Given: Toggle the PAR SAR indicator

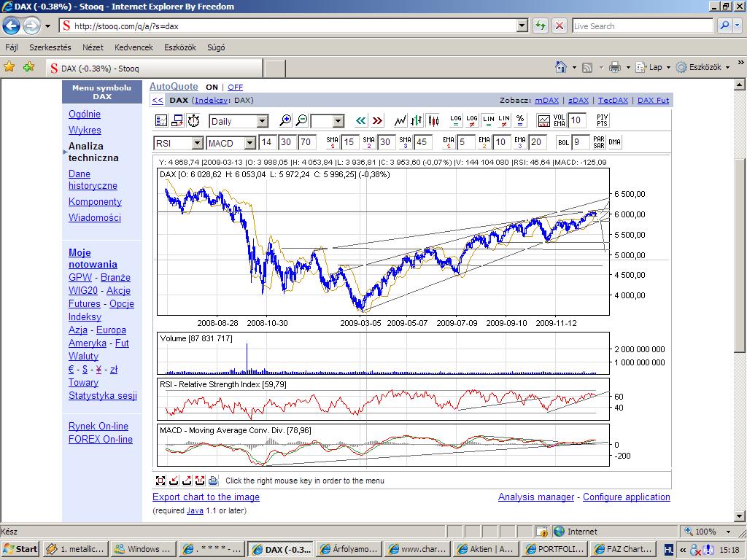Looking at the screenshot, I should pos(599,142).
